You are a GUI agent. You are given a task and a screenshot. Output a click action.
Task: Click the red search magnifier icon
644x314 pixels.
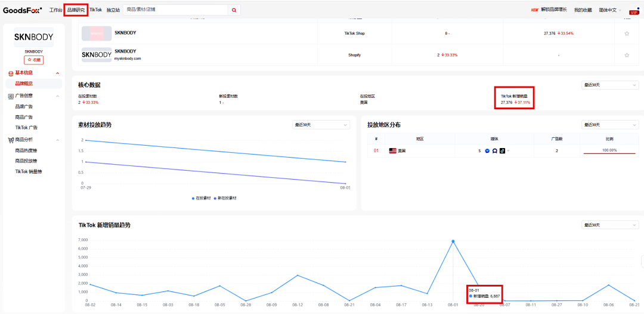pyautogui.click(x=234, y=10)
